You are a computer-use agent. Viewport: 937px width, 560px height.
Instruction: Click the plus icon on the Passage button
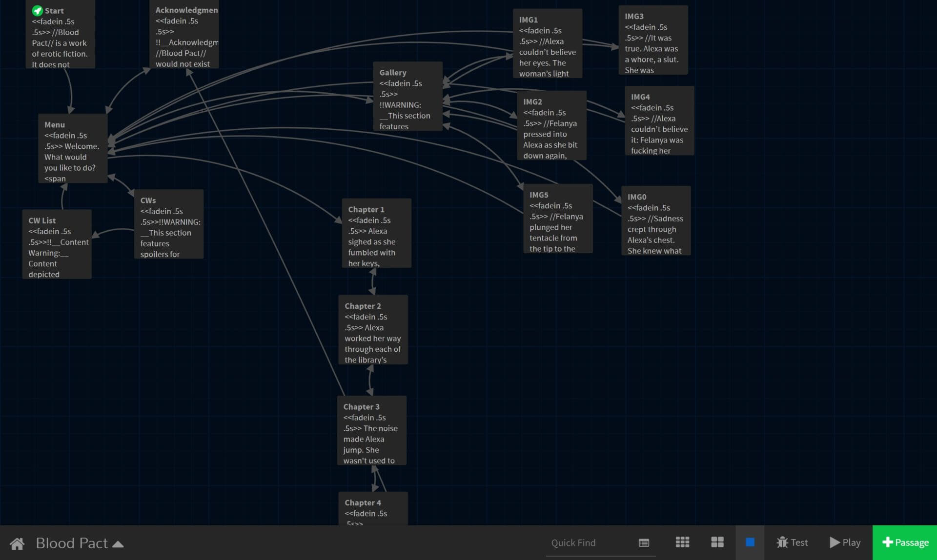point(887,542)
